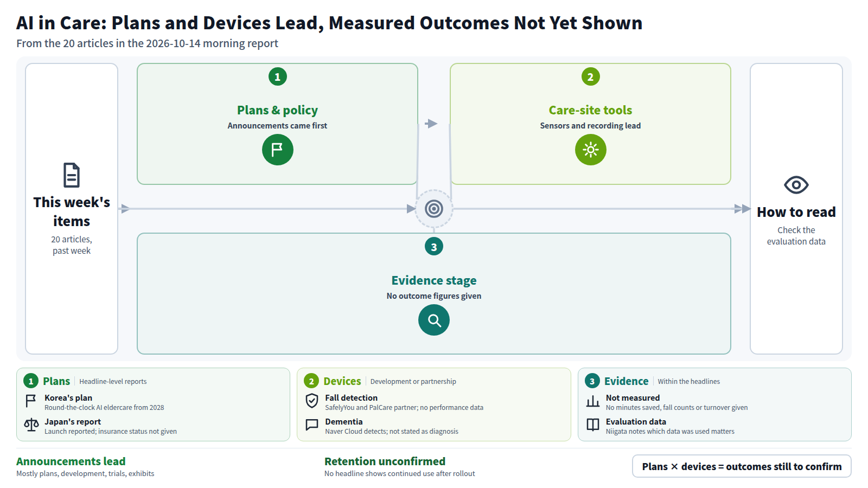The height and width of the screenshot is (488, 868).
Task: Click Check the evaluation data text
Action: 796,236
